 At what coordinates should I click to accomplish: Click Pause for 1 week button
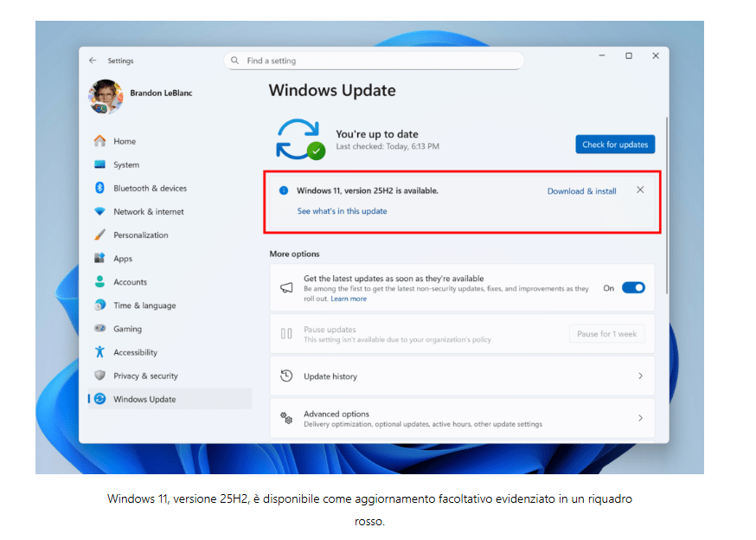pos(607,334)
